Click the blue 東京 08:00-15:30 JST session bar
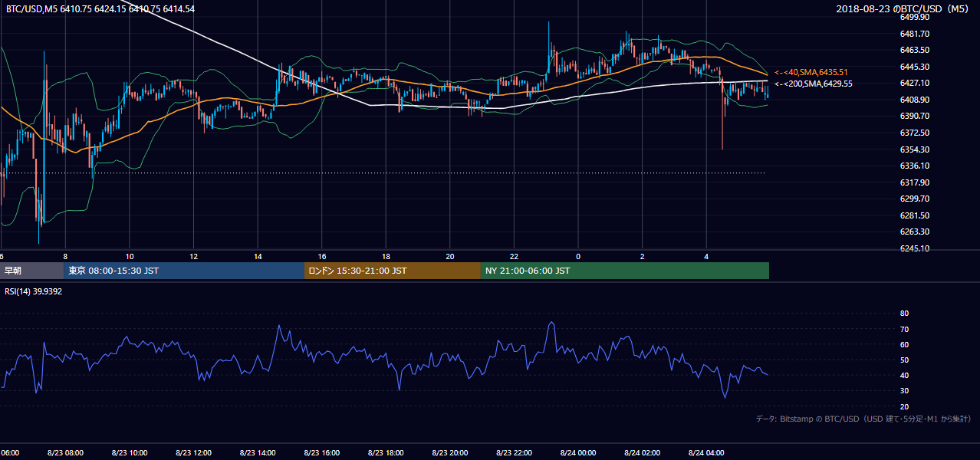 coord(184,271)
